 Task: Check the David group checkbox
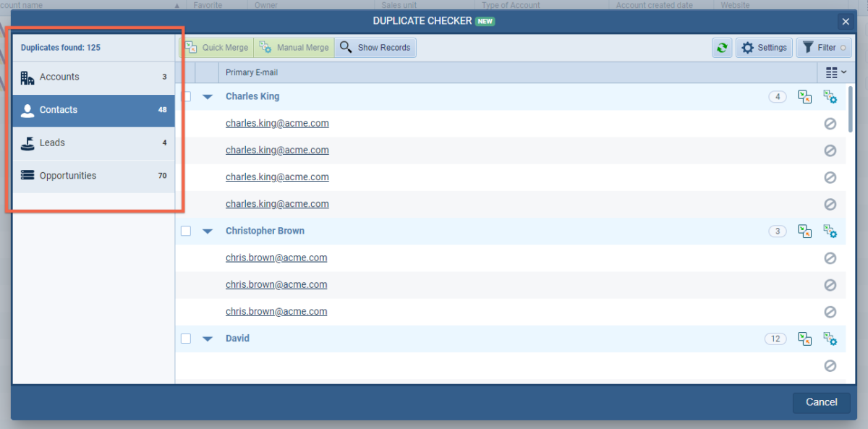pos(186,339)
